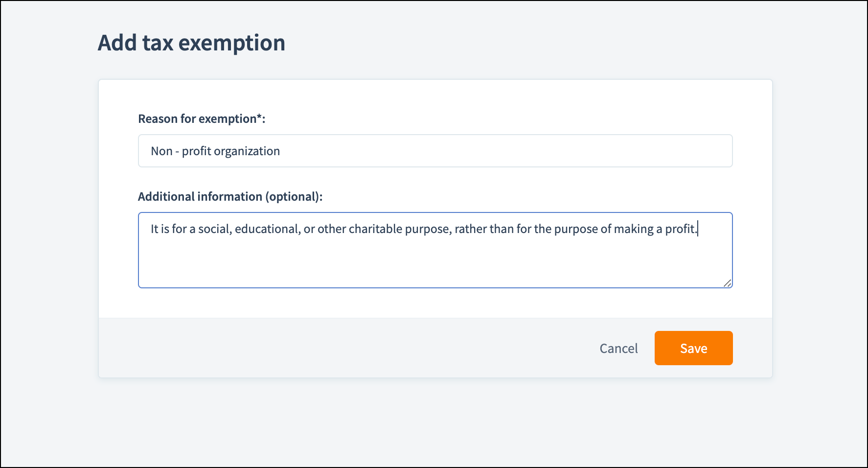
Task: Place cursor on the word "rather"
Action: click(470, 229)
